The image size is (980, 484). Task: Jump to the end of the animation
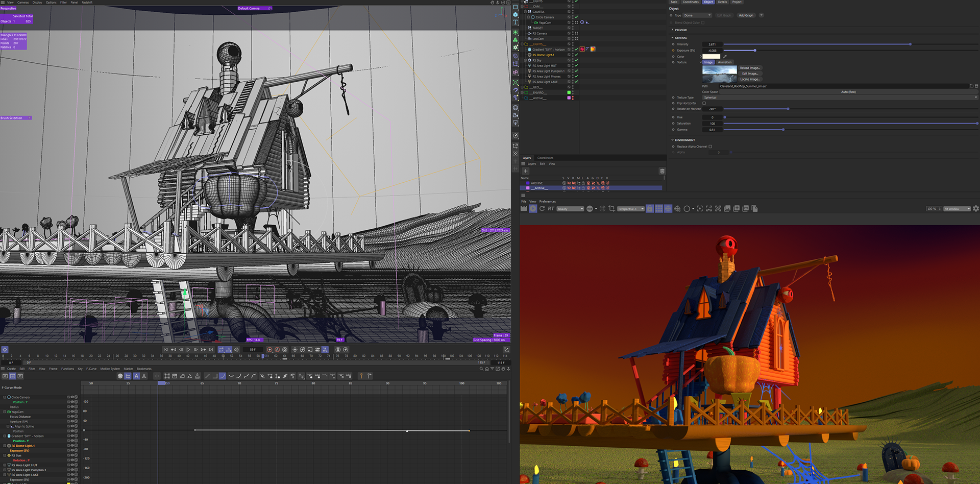click(x=211, y=350)
